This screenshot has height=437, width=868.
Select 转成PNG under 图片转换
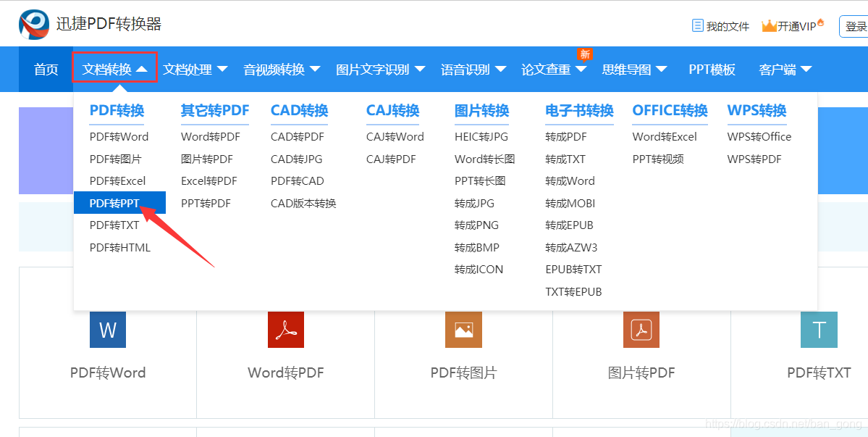click(x=476, y=225)
